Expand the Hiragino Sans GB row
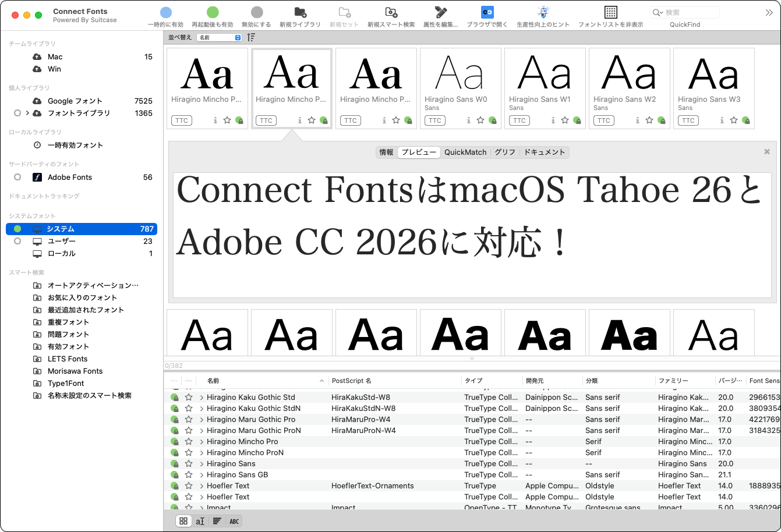The image size is (781, 532). [202, 475]
